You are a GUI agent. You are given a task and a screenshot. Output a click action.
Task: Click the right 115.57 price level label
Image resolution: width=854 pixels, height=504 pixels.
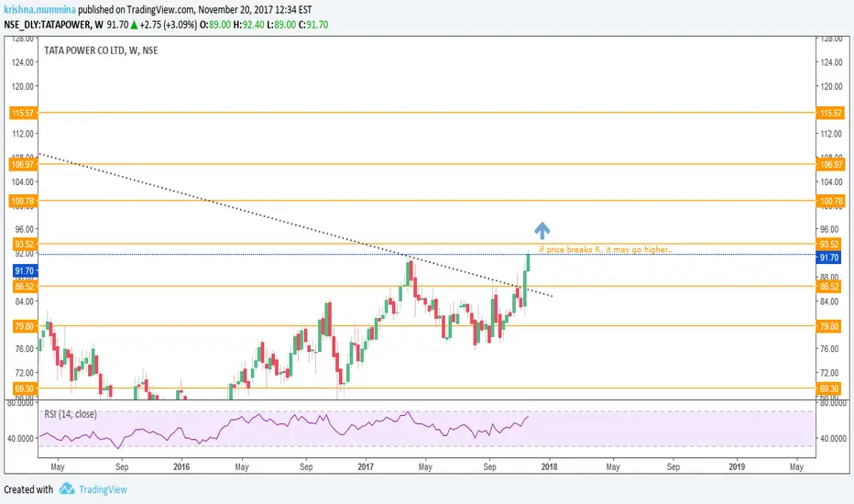[x=830, y=113]
